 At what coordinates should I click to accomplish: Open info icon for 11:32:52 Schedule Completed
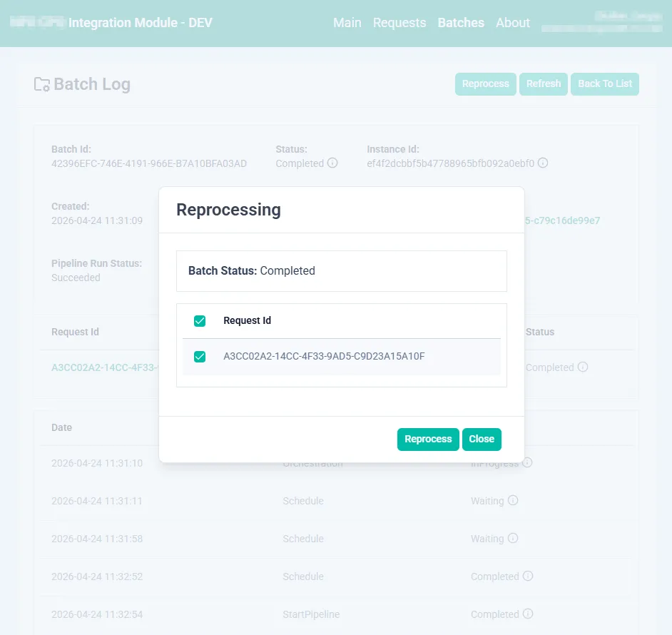pos(528,576)
